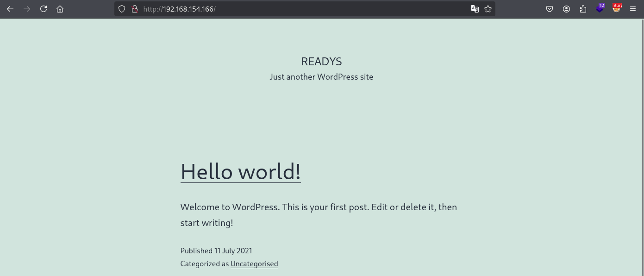Bookmark this page with the star

(x=488, y=9)
